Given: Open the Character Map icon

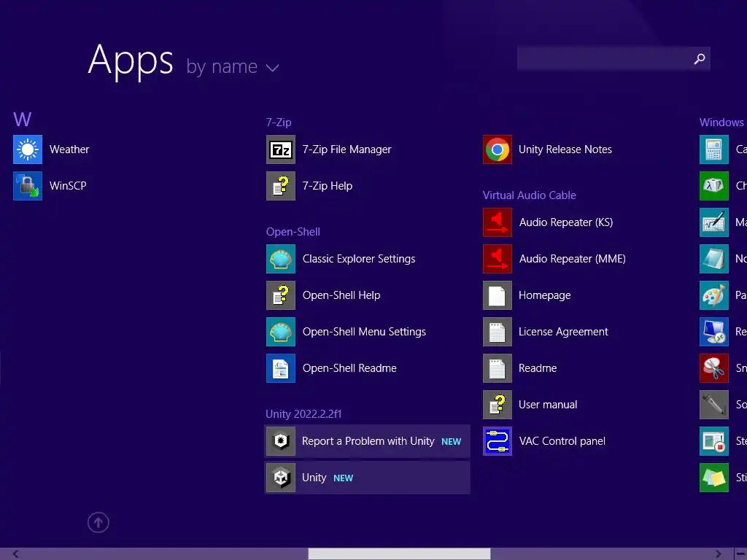Looking at the screenshot, I should point(714,186).
